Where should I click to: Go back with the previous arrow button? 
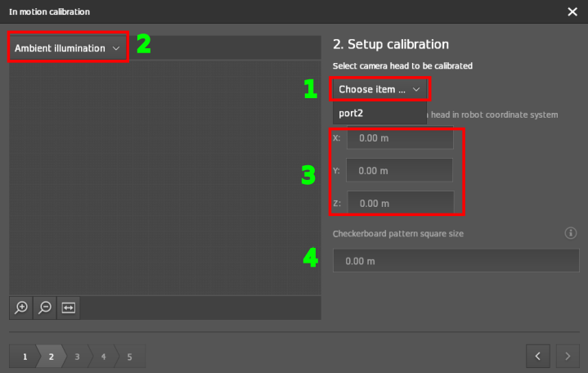pyautogui.click(x=537, y=357)
